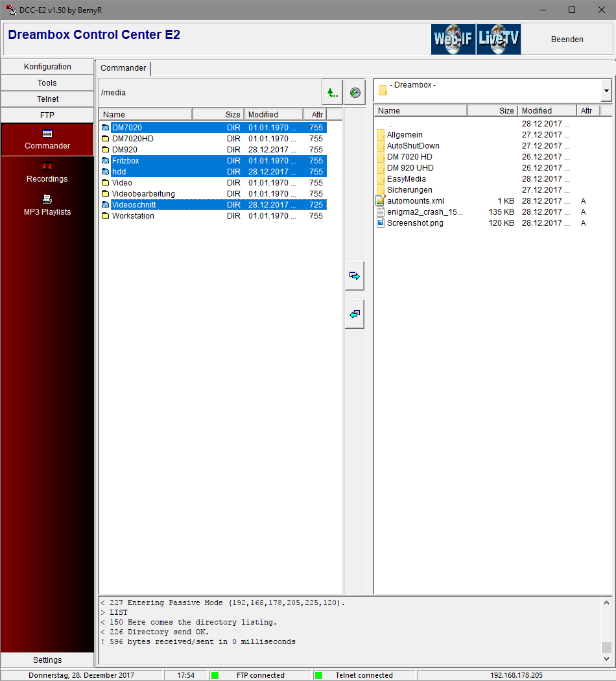Click the /media remote path field
The height and width of the screenshot is (681, 616).
tap(207, 93)
